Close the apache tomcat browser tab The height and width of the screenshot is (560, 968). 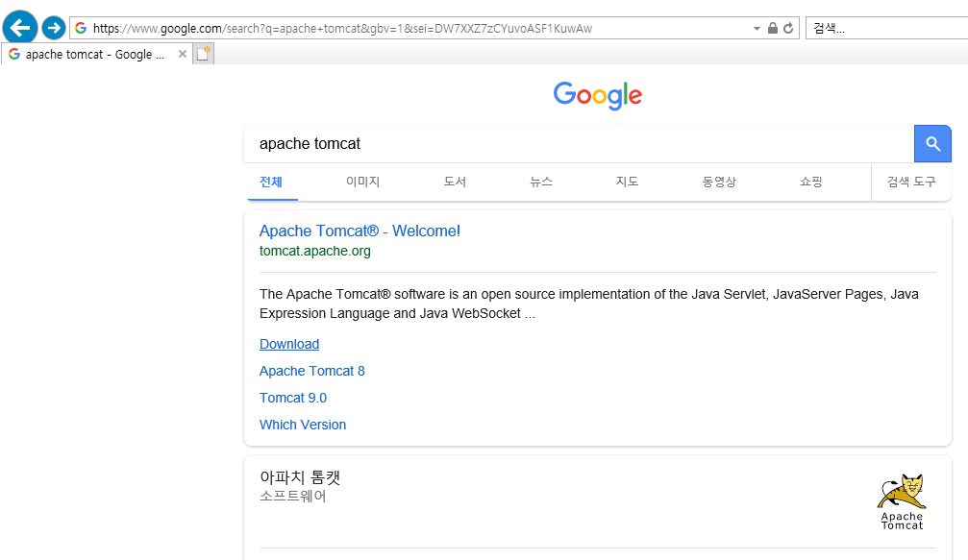pos(182,54)
